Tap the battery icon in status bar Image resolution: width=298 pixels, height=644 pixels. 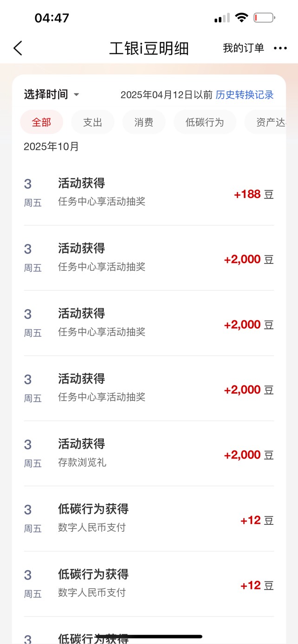(264, 18)
